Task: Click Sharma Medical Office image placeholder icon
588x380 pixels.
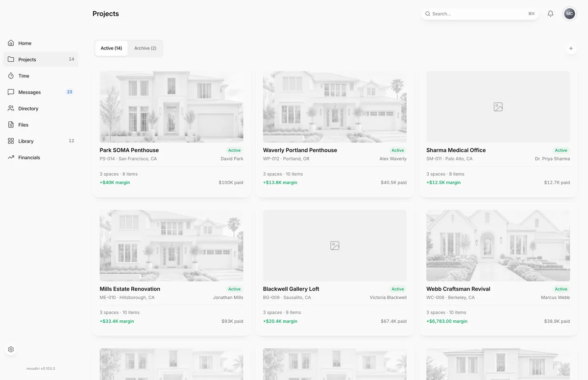Action: [498, 107]
